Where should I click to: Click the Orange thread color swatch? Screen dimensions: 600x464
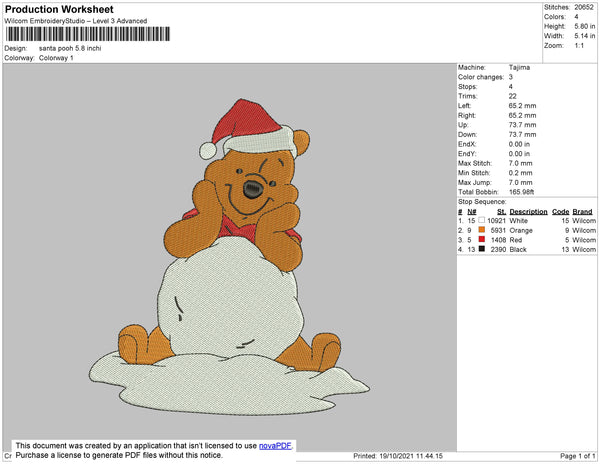pos(481,230)
